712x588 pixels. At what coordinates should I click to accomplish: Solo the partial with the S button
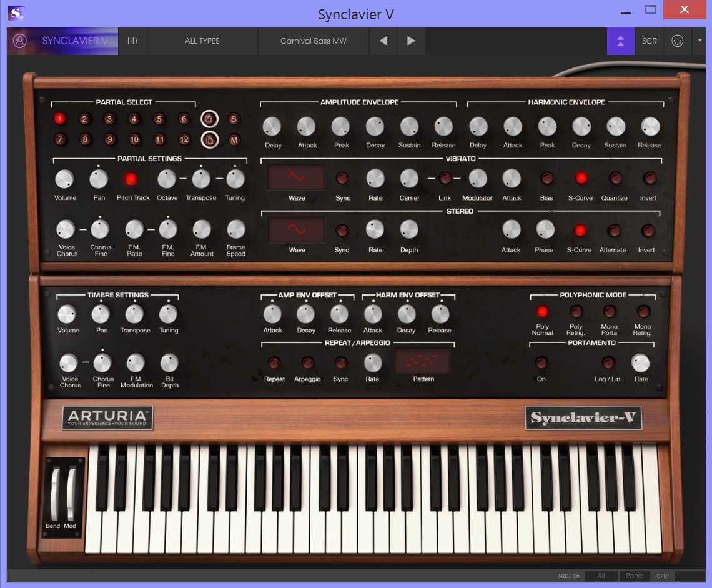click(x=234, y=119)
